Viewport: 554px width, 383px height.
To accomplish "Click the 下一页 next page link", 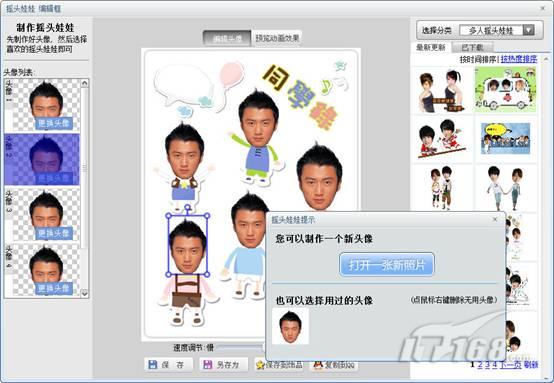I will [x=510, y=364].
